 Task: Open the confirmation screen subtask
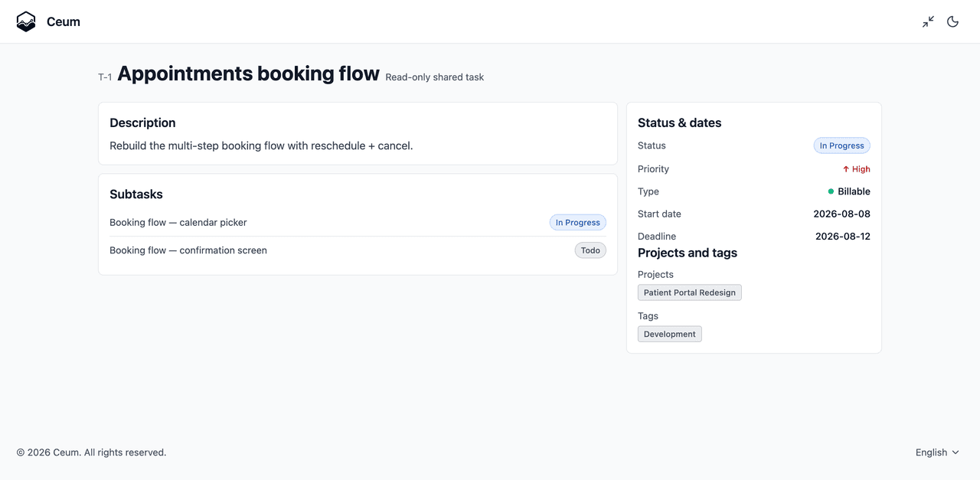click(188, 250)
